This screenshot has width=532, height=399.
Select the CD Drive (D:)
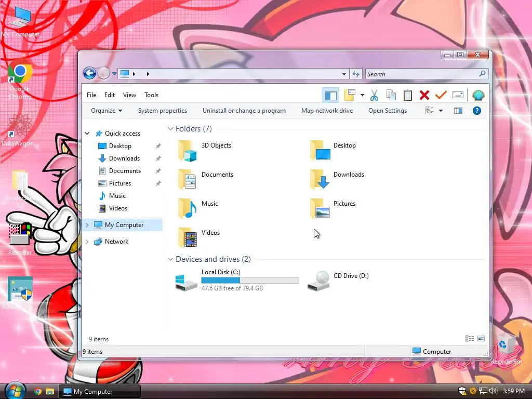pos(338,280)
